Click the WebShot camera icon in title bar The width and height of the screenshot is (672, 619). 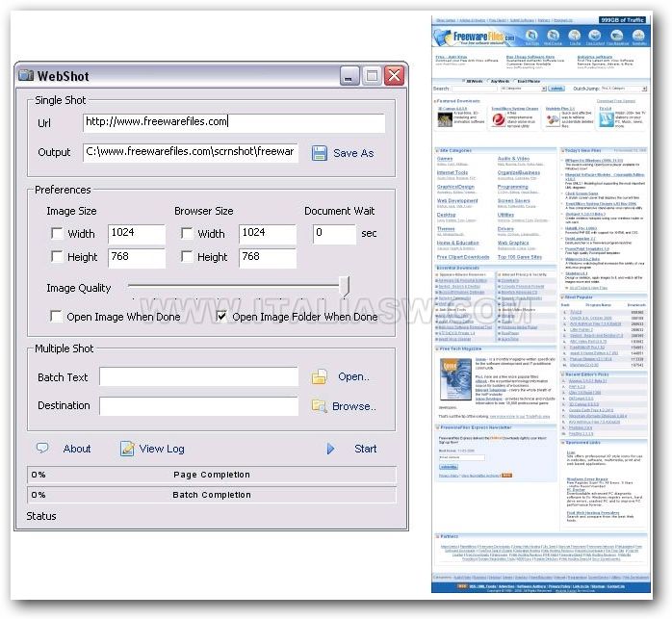coord(26,75)
